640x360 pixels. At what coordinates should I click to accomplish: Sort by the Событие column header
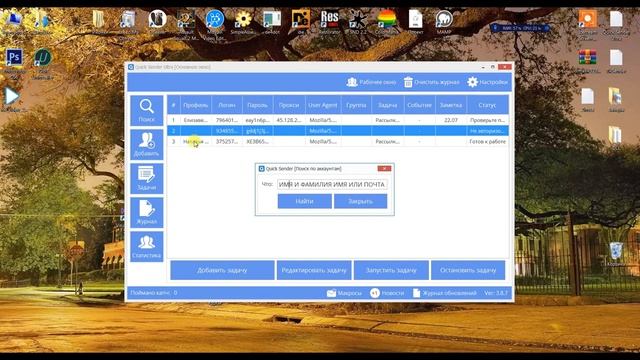pyautogui.click(x=419, y=105)
